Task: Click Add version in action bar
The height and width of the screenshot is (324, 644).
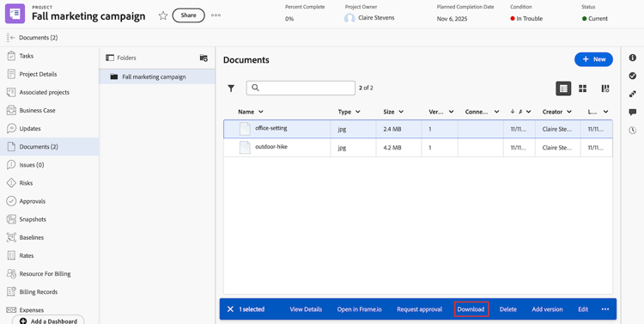Action: (x=547, y=309)
